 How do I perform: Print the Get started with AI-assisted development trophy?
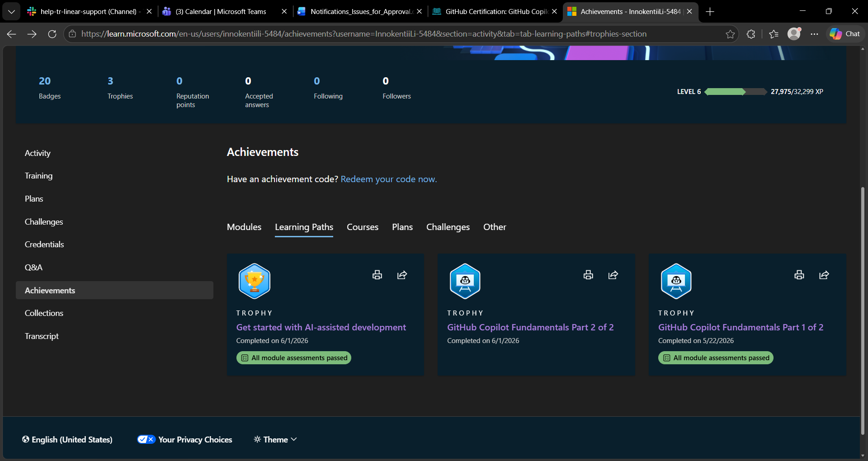pyautogui.click(x=377, y=275)
